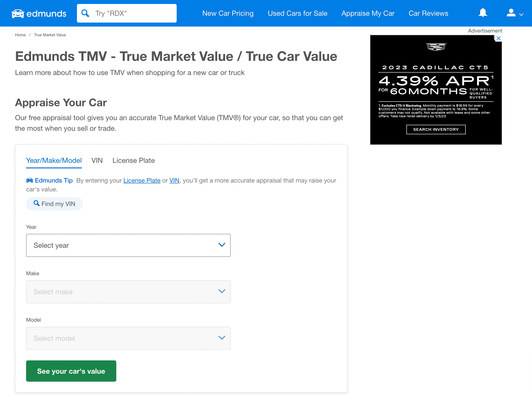Click the search magnifying glass icon
The width and height of the screenshot is (532, 400).
coord(85,13)
